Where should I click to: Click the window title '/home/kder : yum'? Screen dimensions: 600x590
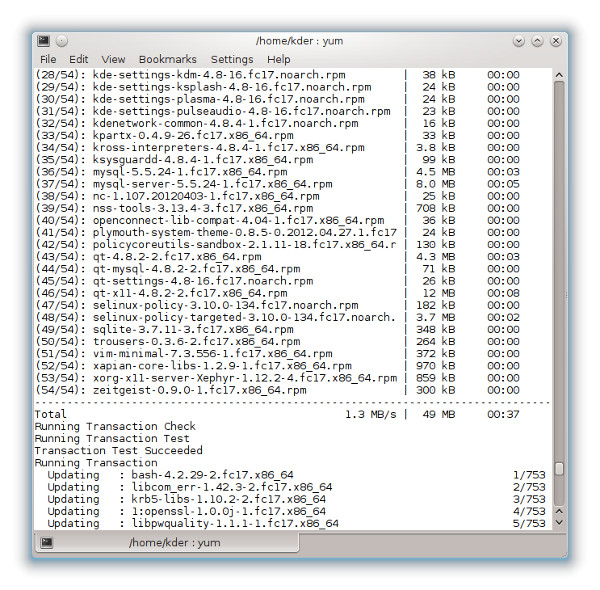coord(299,41)
